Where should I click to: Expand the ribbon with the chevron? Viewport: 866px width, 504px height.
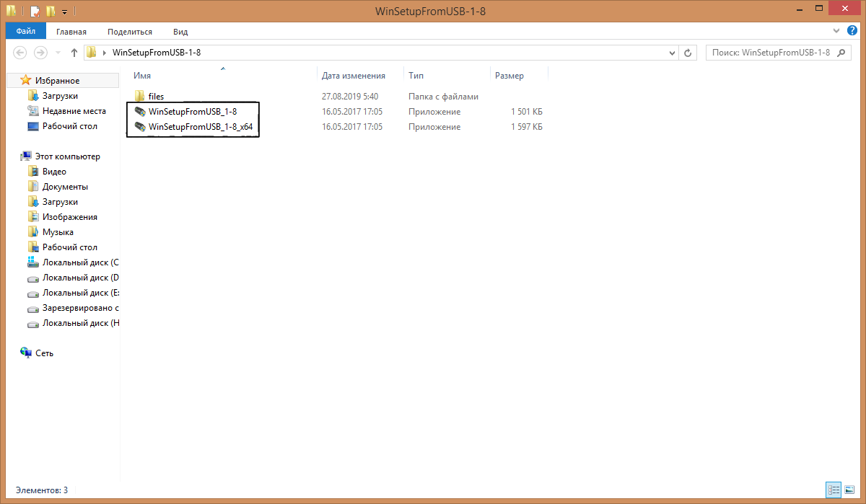836,31
